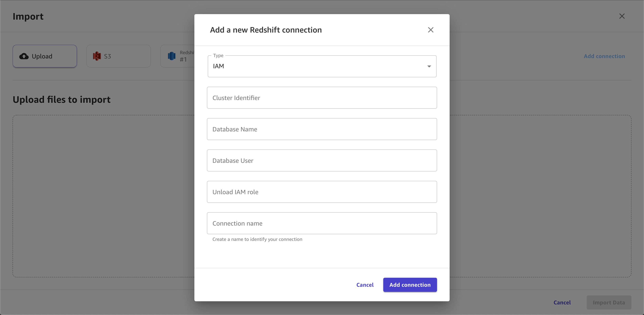Click the Database Name input field

(322, 129)
